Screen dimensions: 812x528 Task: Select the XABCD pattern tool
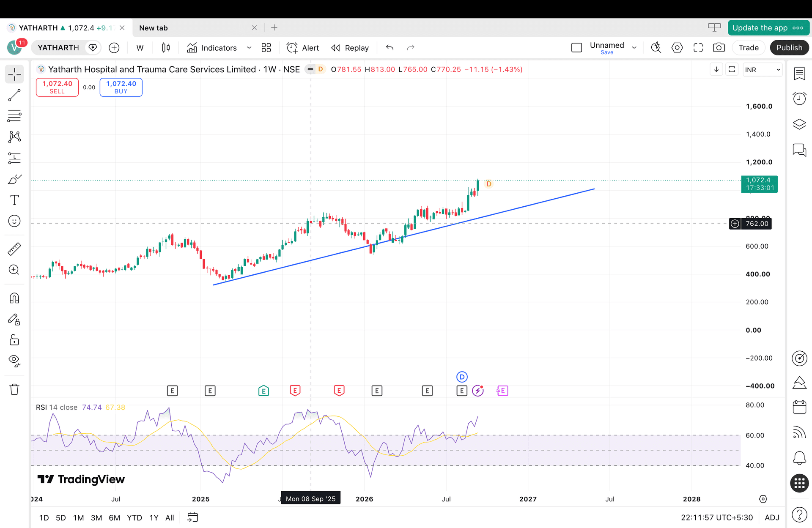point(14,137)
